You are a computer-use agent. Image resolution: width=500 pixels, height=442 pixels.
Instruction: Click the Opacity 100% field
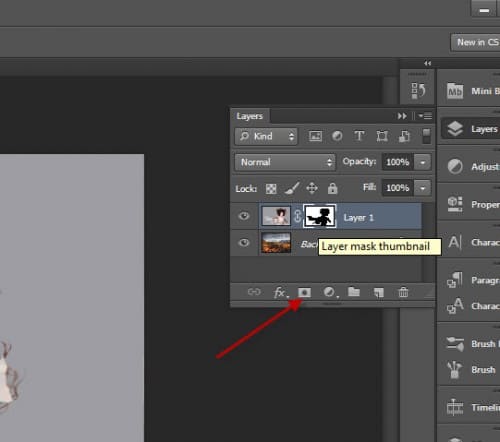click(x=398, y=162)
